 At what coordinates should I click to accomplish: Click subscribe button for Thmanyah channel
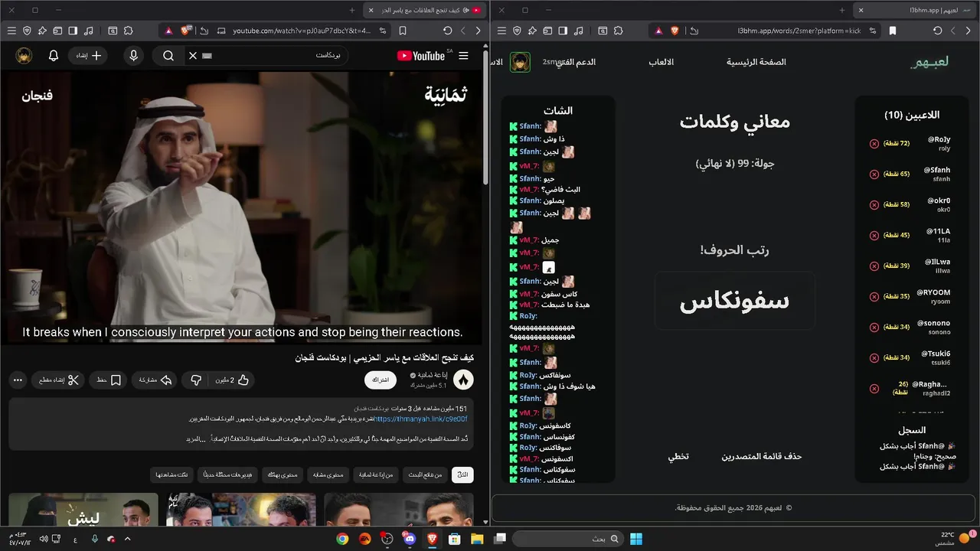point(381,380)
